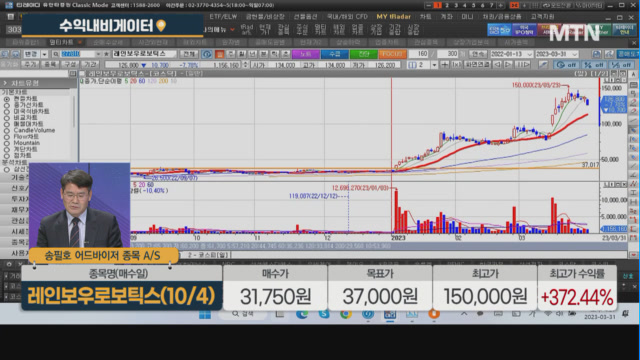Select the Mountain chart type radio
The width and height of the screenshot is (640, 360).
(7, 143)
